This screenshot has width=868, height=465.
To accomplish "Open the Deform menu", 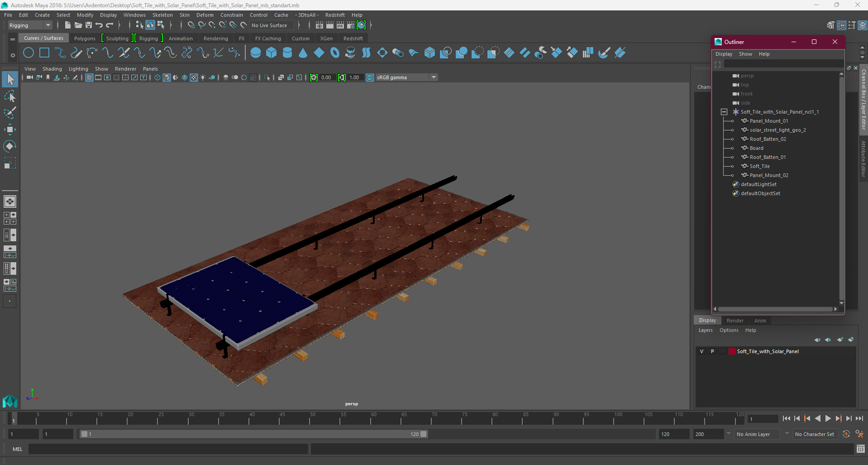I will pos(205,15).
